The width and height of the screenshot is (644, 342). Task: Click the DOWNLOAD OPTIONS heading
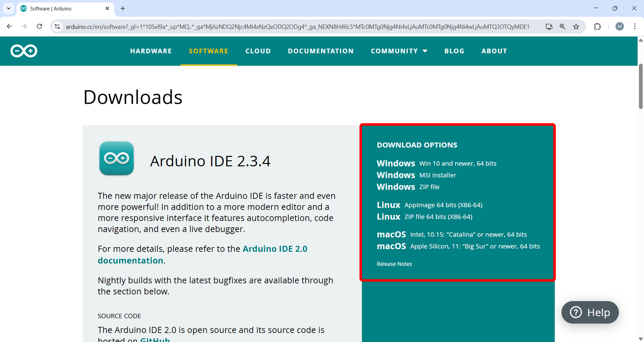click(417, 145)
